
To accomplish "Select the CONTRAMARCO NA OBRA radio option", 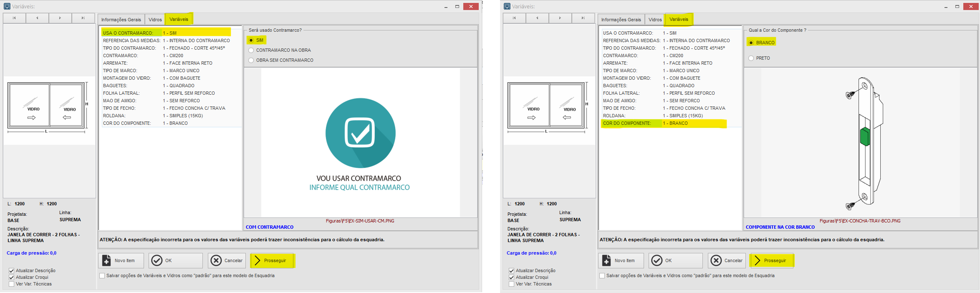I will coord(251,50).
